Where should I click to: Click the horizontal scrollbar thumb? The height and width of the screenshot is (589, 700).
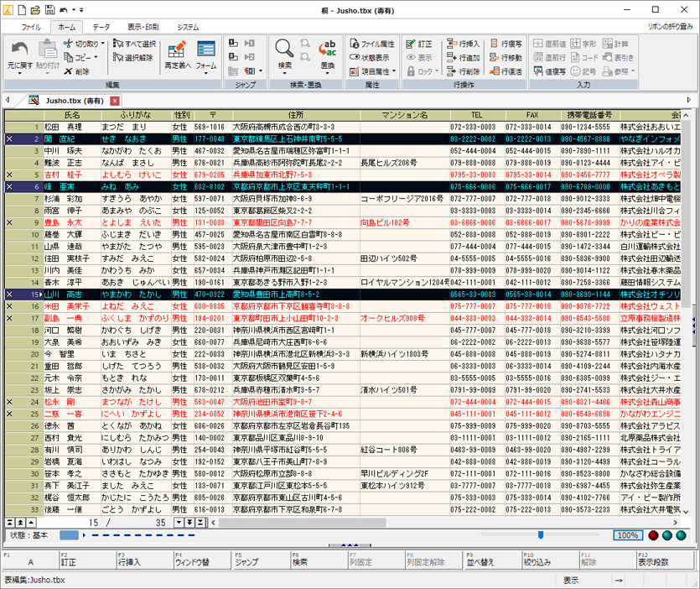[303, 523]
